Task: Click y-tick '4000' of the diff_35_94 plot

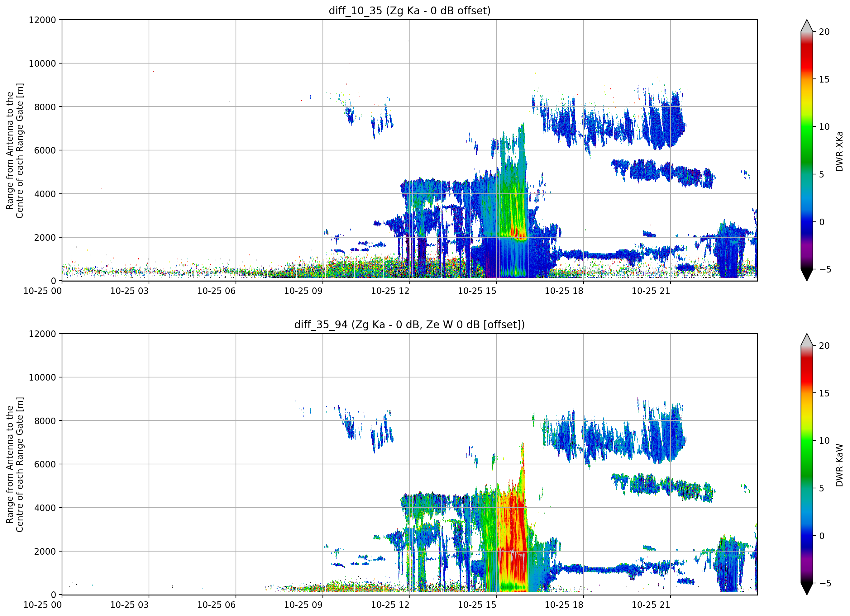Action: [x=45, y=508]
